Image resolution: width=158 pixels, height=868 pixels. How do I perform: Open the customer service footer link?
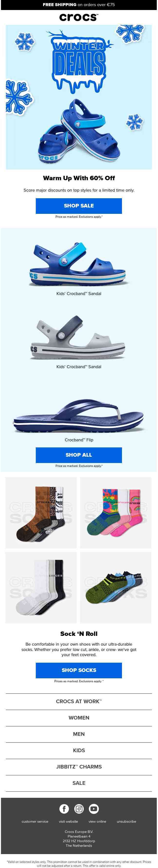point(35,821)
